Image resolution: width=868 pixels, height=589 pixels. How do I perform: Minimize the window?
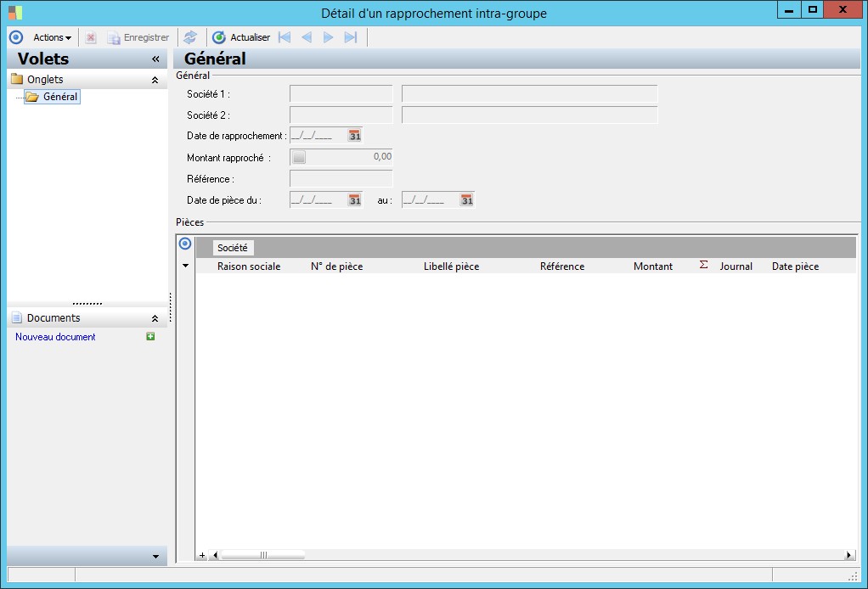click(x=789, y=10)
